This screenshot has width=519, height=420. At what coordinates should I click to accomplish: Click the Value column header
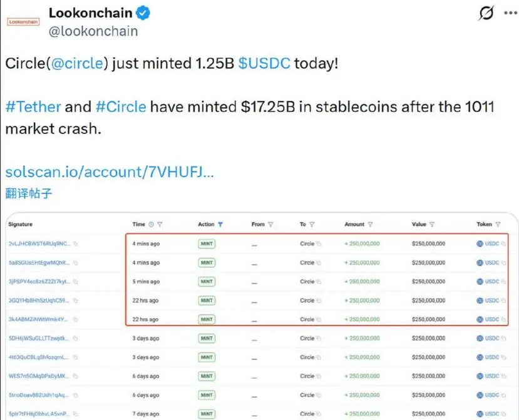(419, 224)
